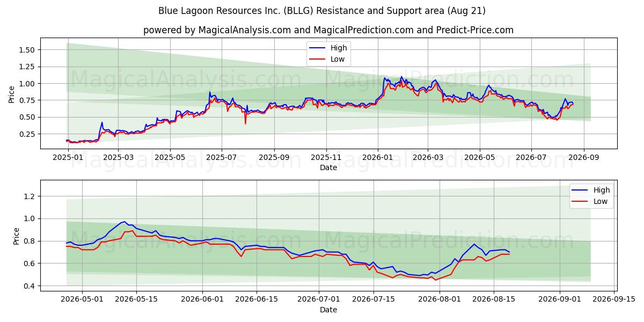Click the '2026-08-01' x-axis label in the bottom chart
Image resolution: width=644 pixels, height=322 pixels.
coord(440,300)
